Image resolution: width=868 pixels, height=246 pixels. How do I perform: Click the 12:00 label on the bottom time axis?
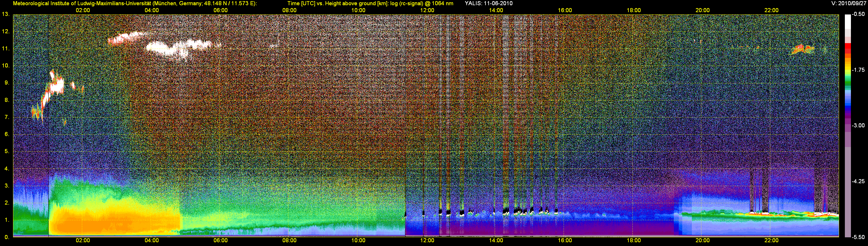pyautogui.click(x=427, y=240)
